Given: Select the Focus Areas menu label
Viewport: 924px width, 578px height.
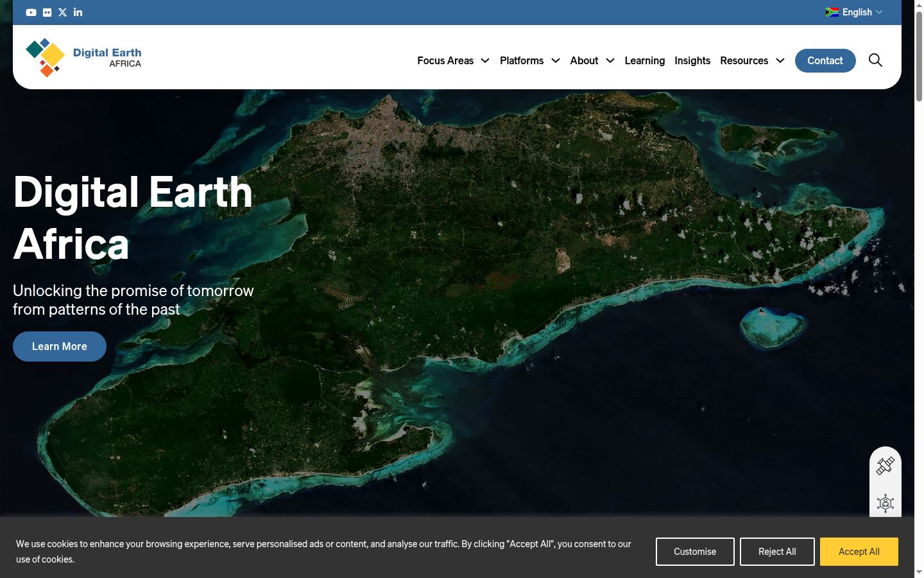Looking at the screenshot, I should [445, 60].
